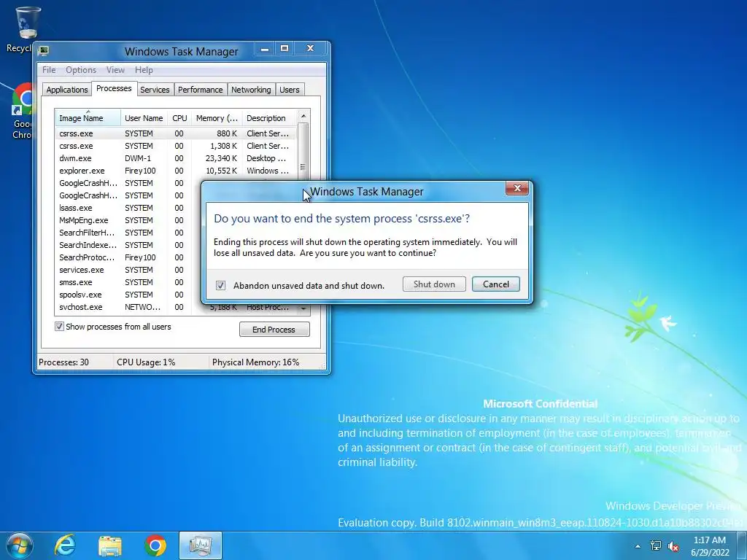Switch to the Applications tab
This screenshot has height=560, width=747.
[x=66, y=90]
